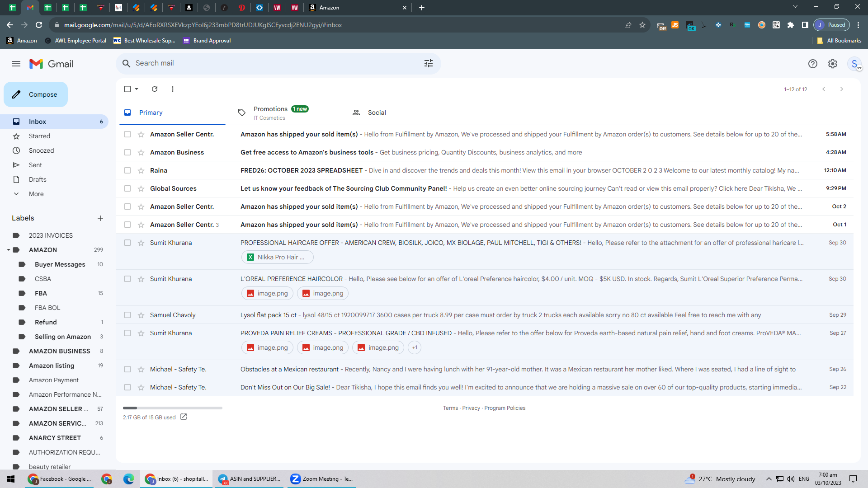868x488 pixels.
Task: Refresh the inbox message list
Action: (155, 89)
